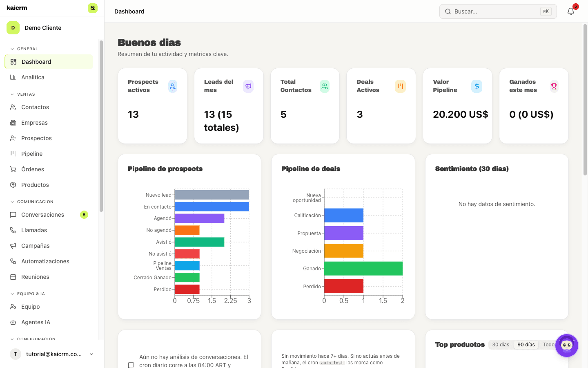
Task: Click the Productos box icon
Action: pyautogui.click(x=13, y=185)
